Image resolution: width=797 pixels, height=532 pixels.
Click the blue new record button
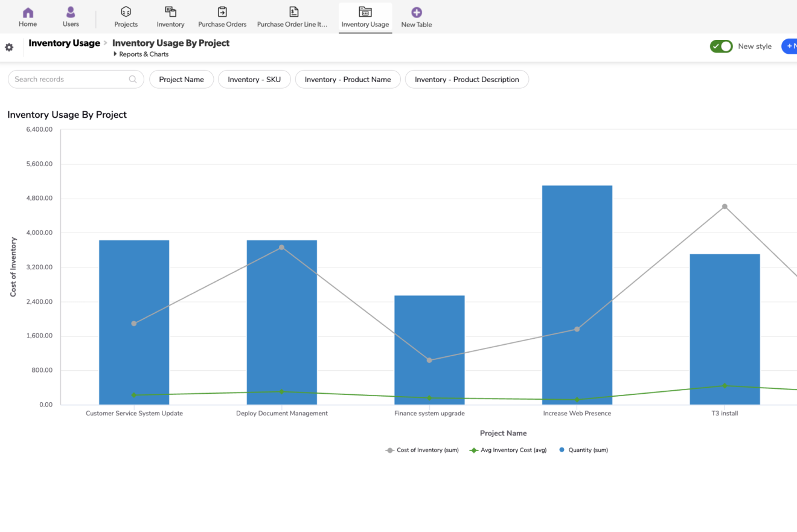click(789, 46)
